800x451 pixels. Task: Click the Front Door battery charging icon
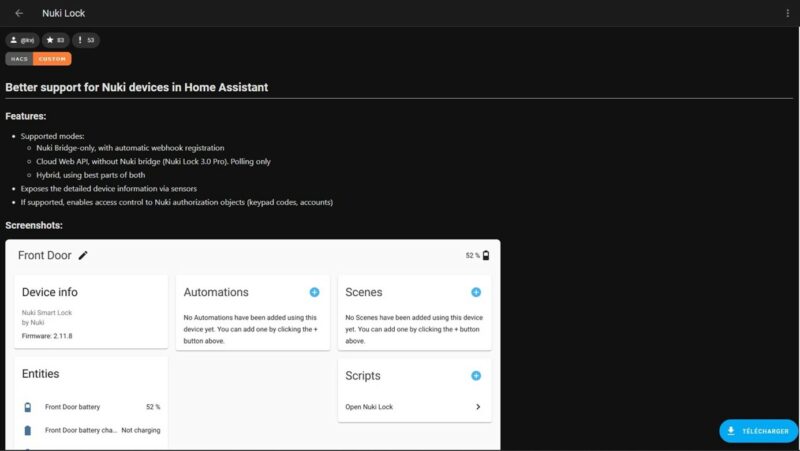[28, 430]
